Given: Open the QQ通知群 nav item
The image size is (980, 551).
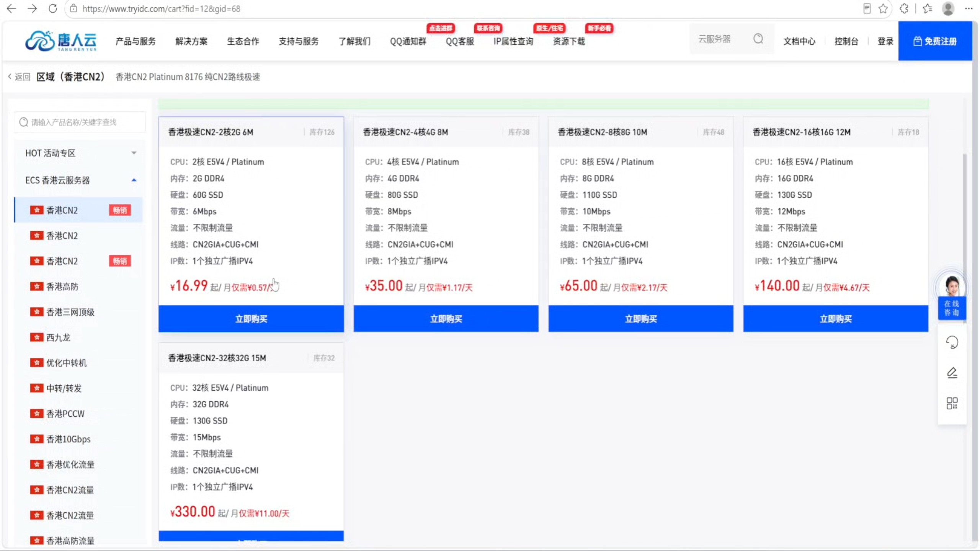Looking at the screenshot, I should point(408,41).
